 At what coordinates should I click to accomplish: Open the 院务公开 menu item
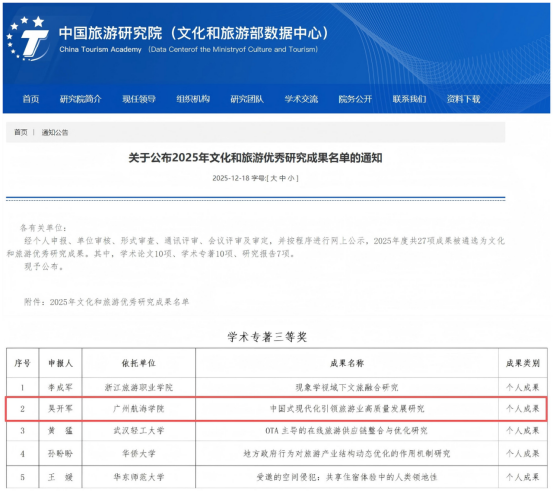coord(355,99)
